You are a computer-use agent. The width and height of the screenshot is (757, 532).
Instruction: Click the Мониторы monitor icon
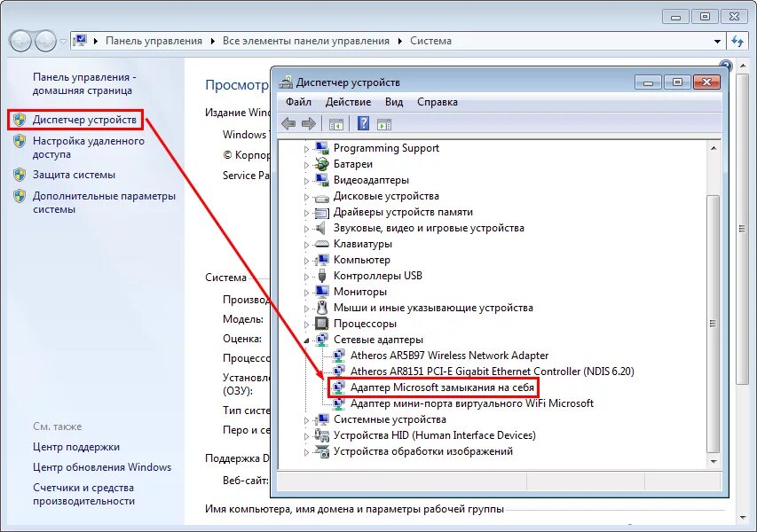[x=321, y=292]
